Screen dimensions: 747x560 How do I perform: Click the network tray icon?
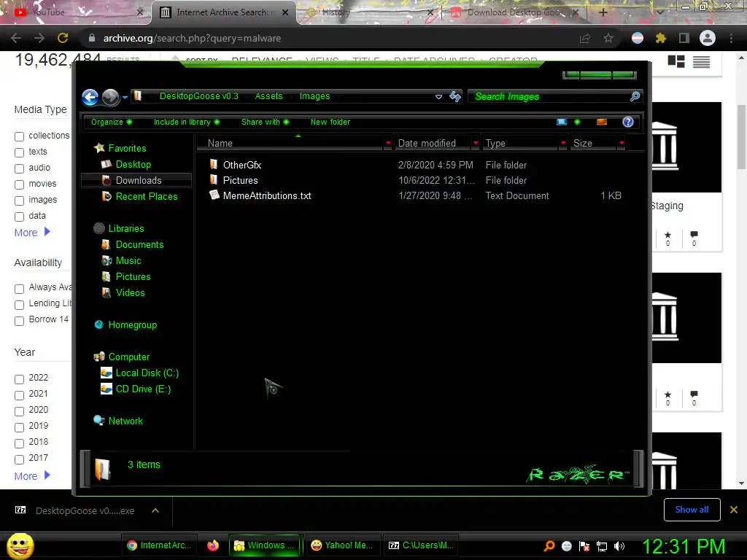pyautogui.click(x=602, y=546)
